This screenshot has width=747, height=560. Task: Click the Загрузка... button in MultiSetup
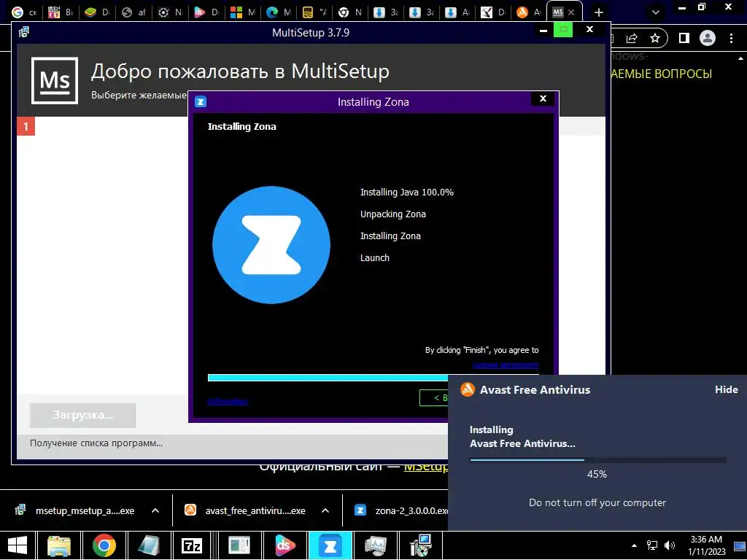point(82,415)
